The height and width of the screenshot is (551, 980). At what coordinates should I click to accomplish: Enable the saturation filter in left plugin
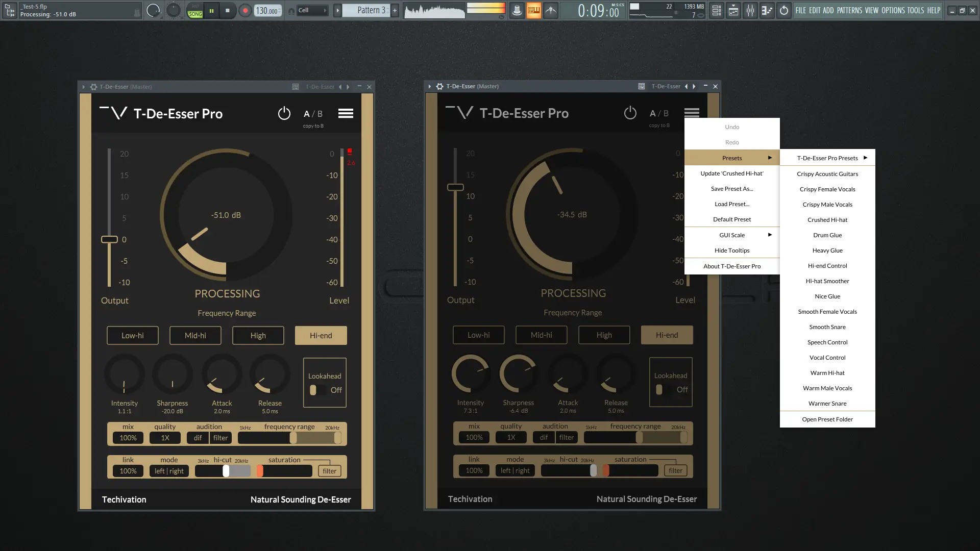pos(329,471)
